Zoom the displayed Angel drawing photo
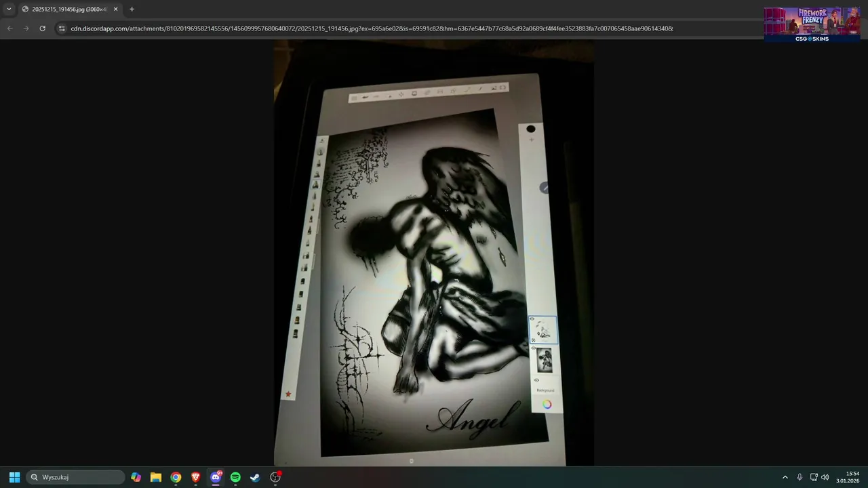 (x=434, y=253)
